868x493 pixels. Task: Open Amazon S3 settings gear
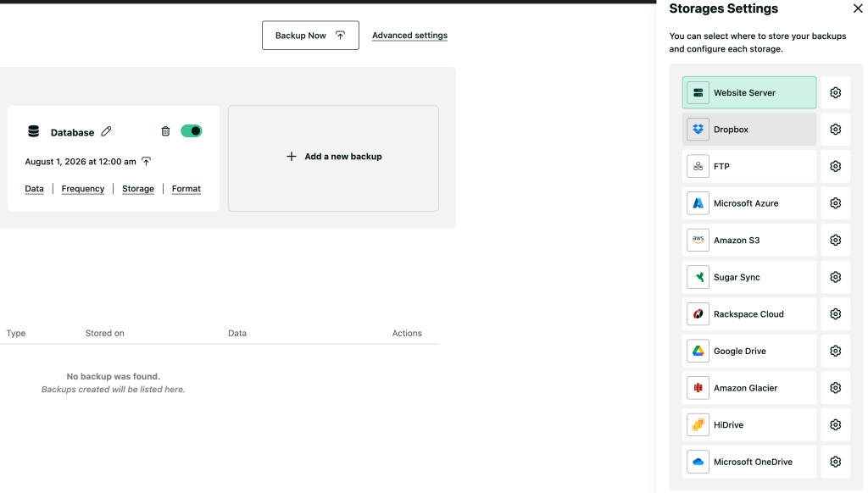835,240
